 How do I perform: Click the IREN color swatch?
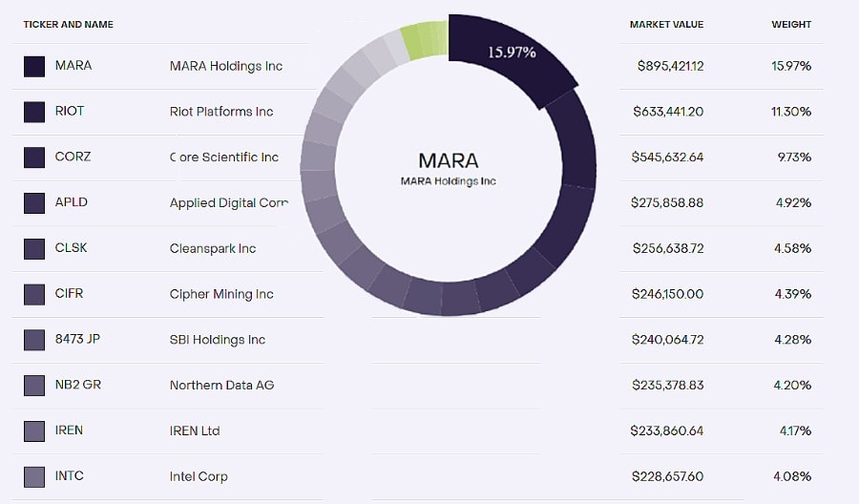[34, 431]
